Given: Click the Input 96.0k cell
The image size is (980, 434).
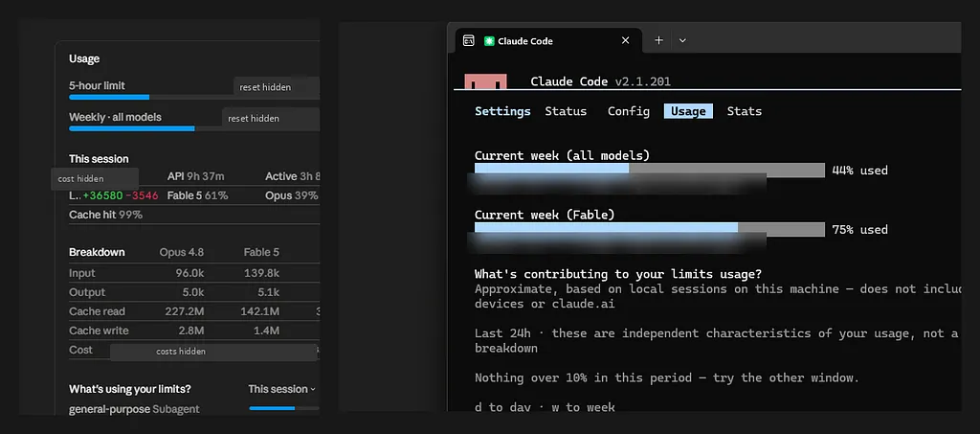Looking at the screenshot, I should [189, 273].
